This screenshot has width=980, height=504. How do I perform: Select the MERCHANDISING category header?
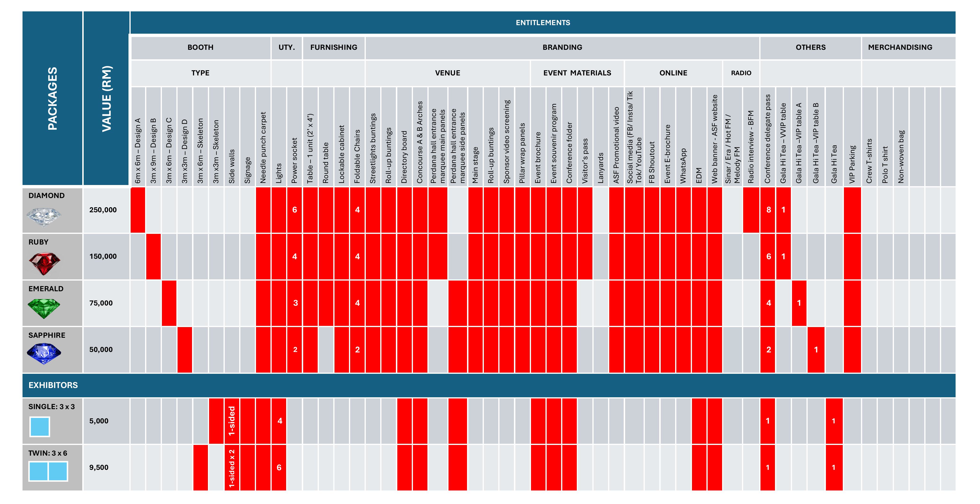coord(900,48)
